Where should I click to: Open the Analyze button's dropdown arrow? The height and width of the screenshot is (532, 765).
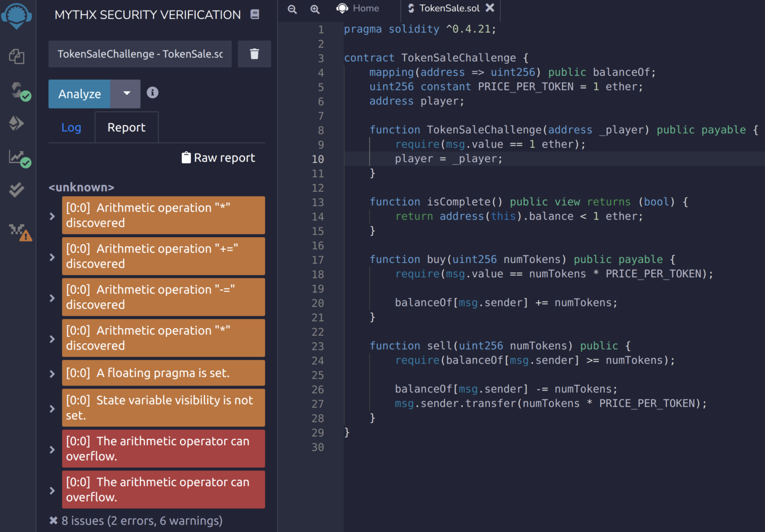pyautogui.click(x=126, y=94)
